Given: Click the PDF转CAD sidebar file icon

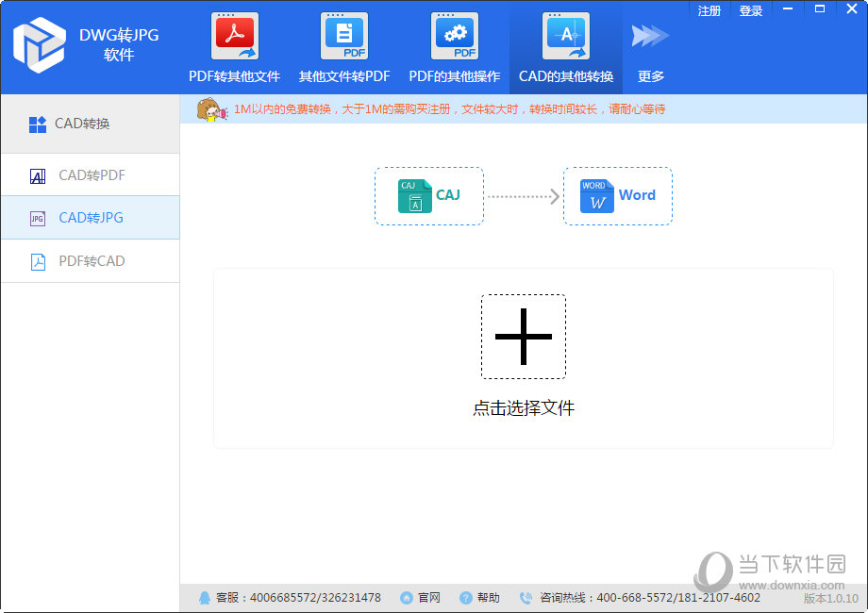Looking at the screenshot, I should (x=38, y=261).
